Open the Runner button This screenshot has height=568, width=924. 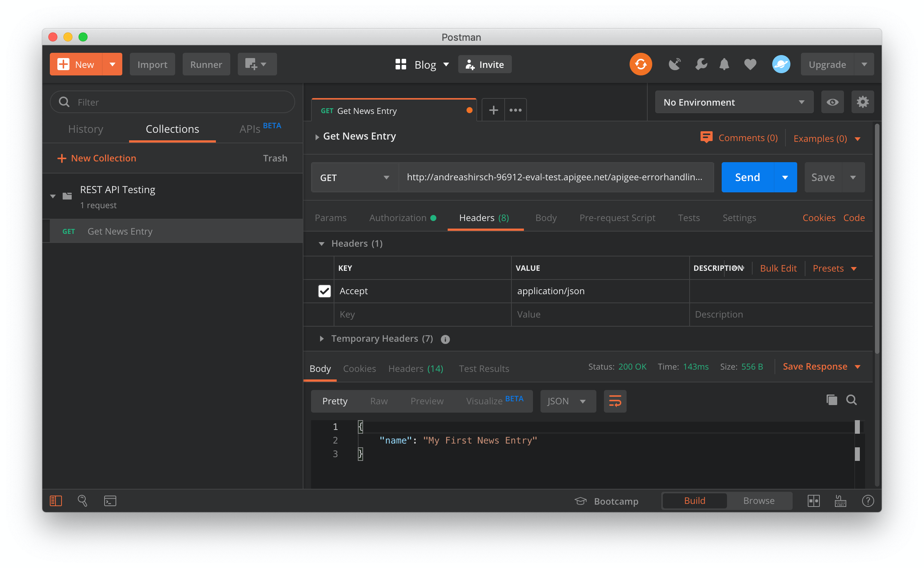tap(206, 64)
